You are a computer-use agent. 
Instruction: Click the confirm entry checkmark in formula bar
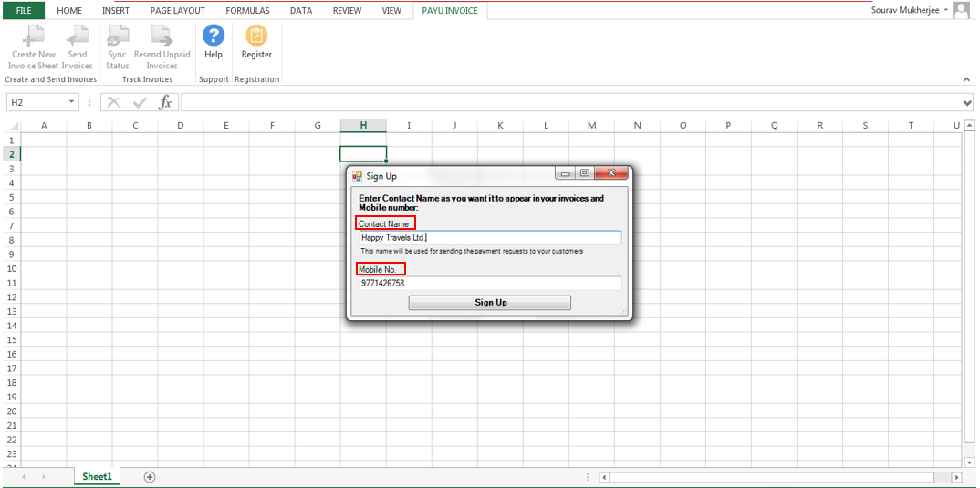point(140,102)
